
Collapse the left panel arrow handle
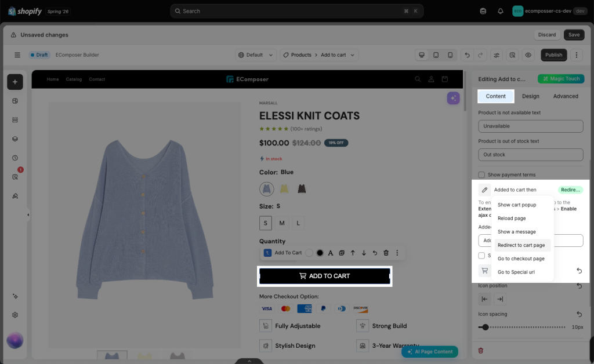pyautogui.click(x=28, y=215)
